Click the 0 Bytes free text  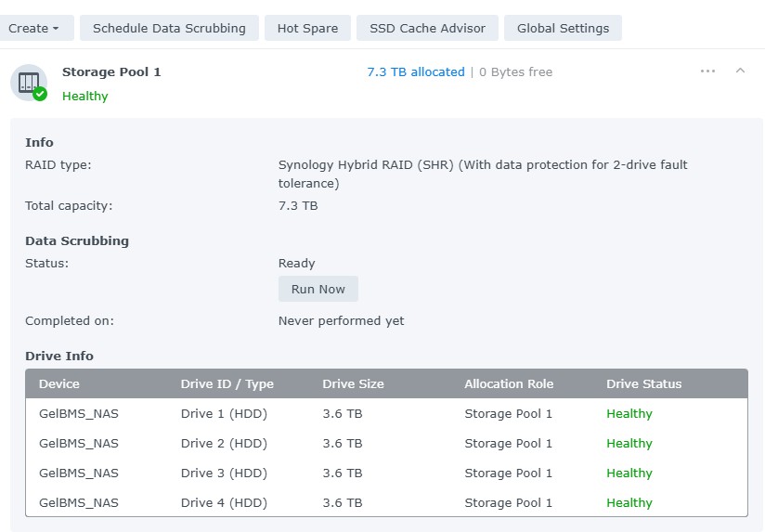point(515,72)
